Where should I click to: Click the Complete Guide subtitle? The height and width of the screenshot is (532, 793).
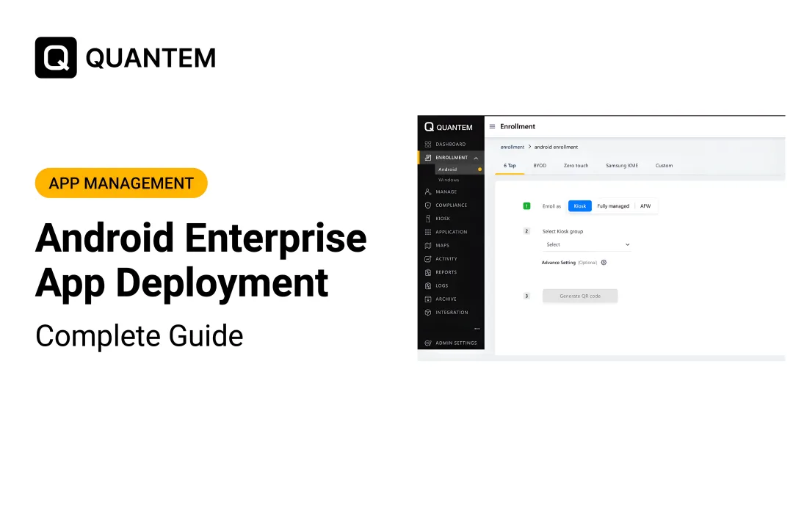pyautogui.click(x=140, y=335)
